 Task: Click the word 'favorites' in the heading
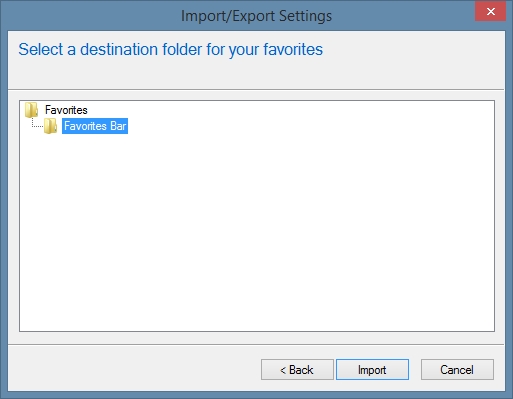coord(293,49)
